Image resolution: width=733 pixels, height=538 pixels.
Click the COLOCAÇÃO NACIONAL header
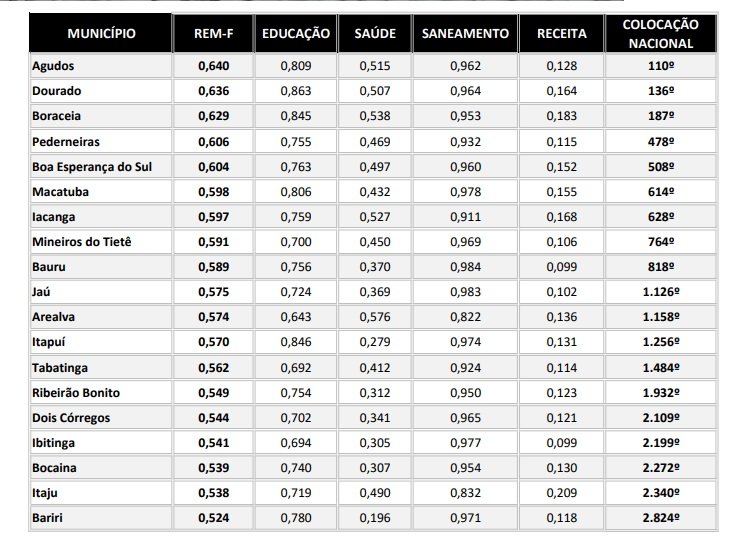click(x=661, y=34)
